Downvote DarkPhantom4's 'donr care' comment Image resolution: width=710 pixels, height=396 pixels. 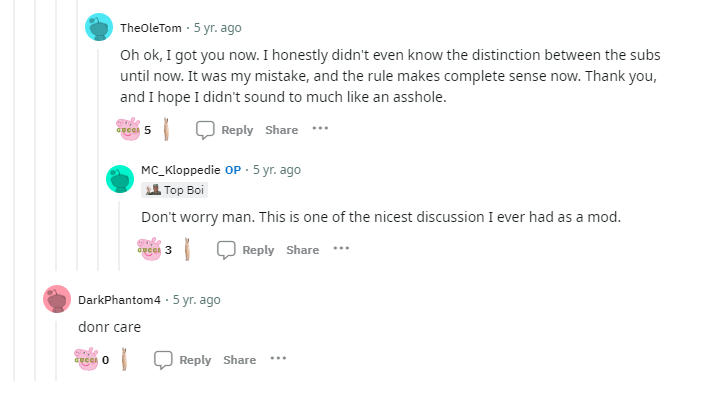[124, 359]
